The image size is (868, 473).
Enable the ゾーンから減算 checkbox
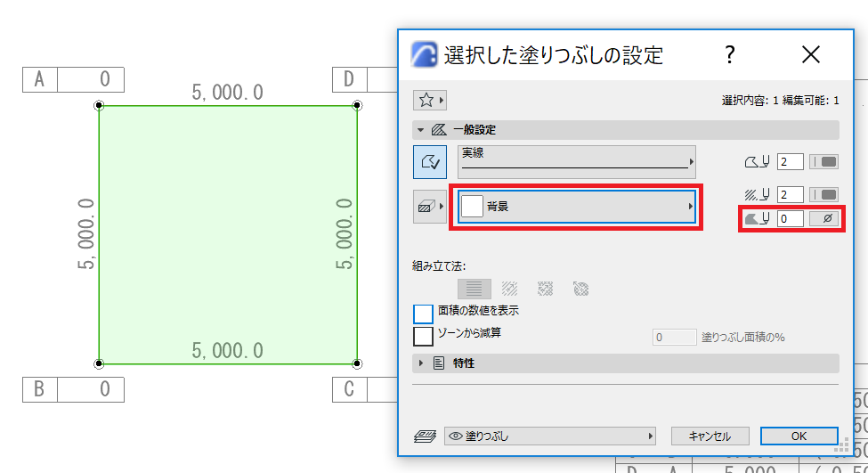pos(423,336)
